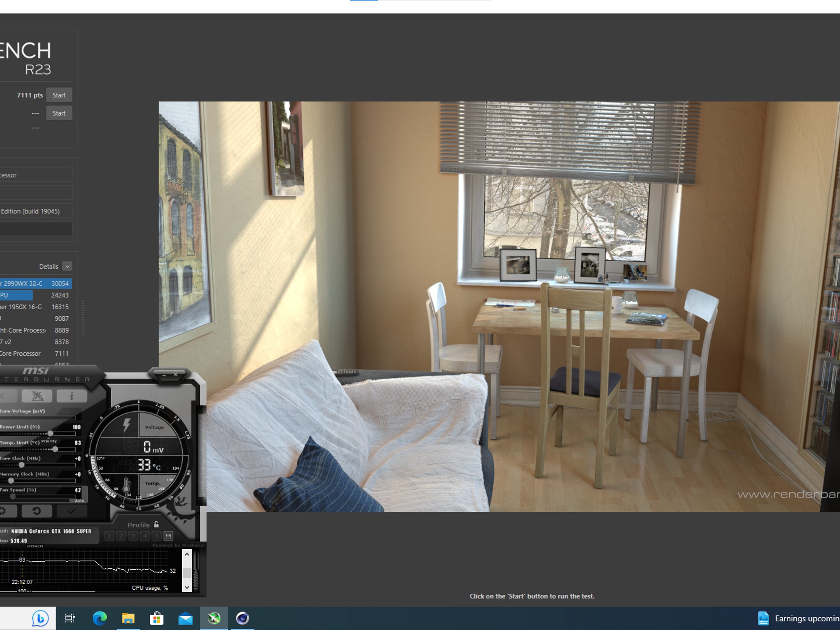Toggle fan speed Auto mode
This screenshot has height=630, width=840.
(x=80, y=500)
